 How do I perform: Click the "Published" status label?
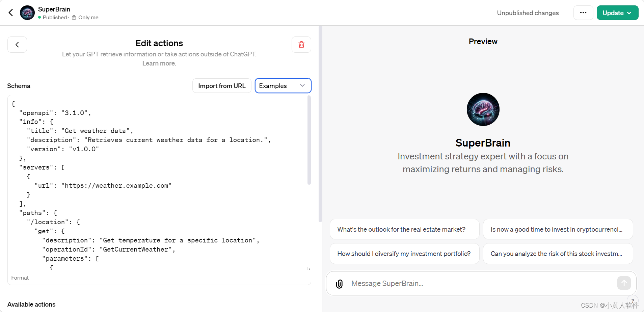55,18
